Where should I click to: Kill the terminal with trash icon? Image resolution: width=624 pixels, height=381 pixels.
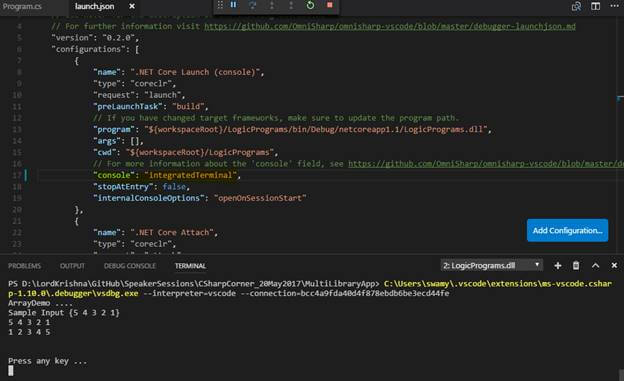tap(576, 266)
